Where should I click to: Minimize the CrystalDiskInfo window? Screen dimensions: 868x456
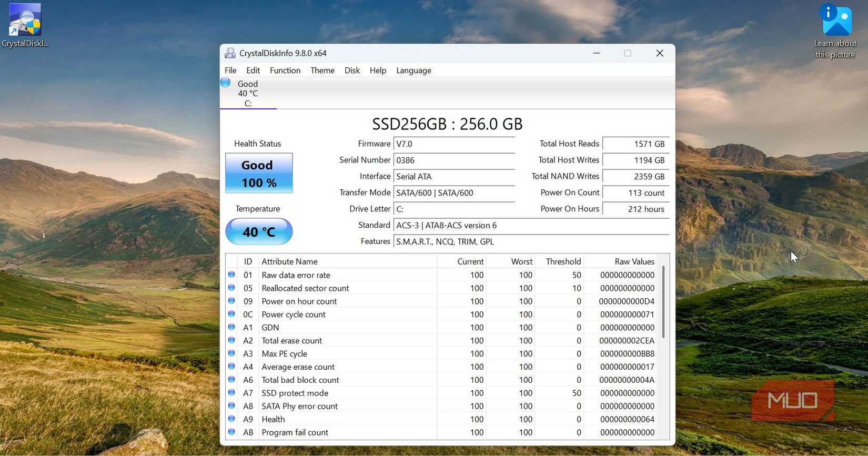pos(597,53)
